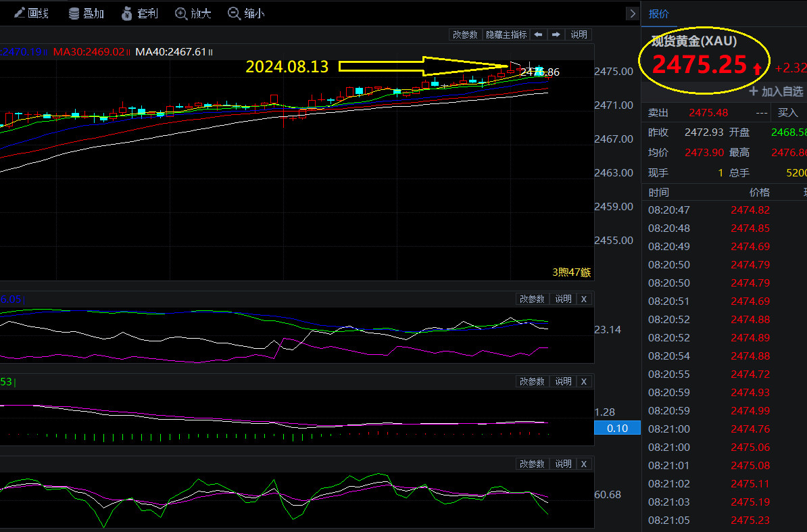Open the 套利 arbitrage tool
Image resolution: width=807 pixels, height=532 pixels.
pos(139,13)
